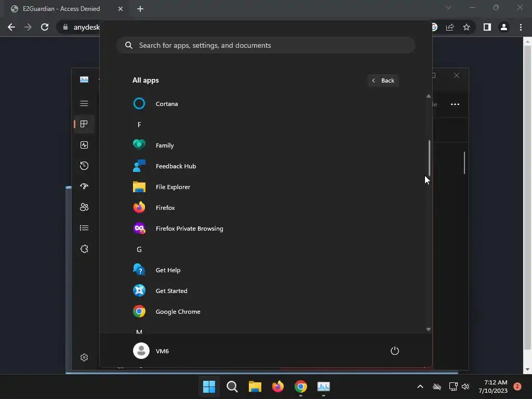Open taskbar Search
The height and width of the screenshot is (399, 532).
tap(232, 387)
